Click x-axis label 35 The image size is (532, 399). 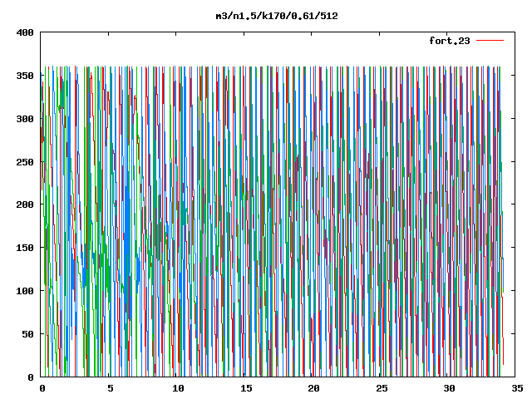[x=517, y=388]
